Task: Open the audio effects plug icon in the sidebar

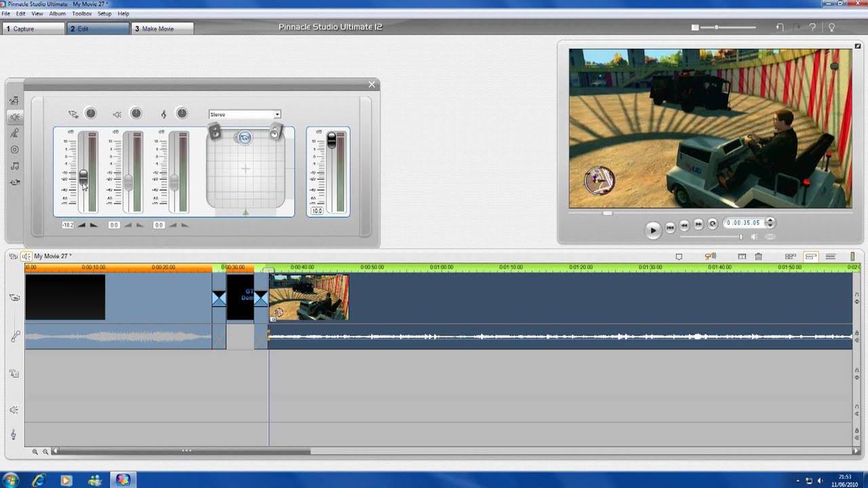Action: coord(14,182)
